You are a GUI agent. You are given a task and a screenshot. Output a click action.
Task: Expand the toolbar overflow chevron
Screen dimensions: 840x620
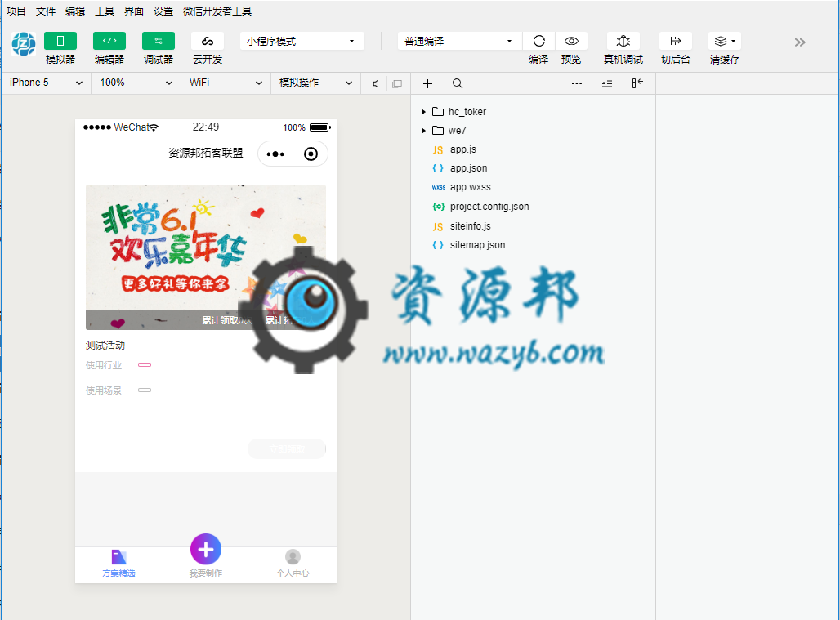800,42
